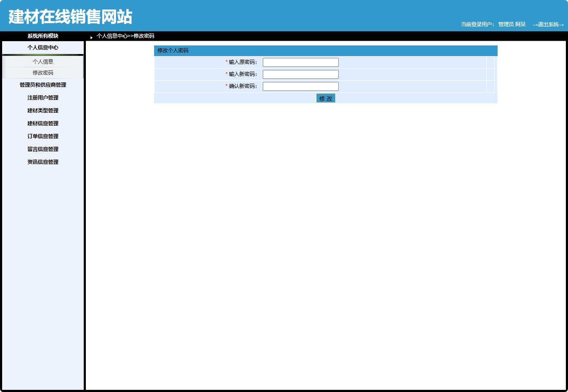Viewport: 568px width, 392px height.
Task: Open 建材信息管理 module
Action: point(42,123)
